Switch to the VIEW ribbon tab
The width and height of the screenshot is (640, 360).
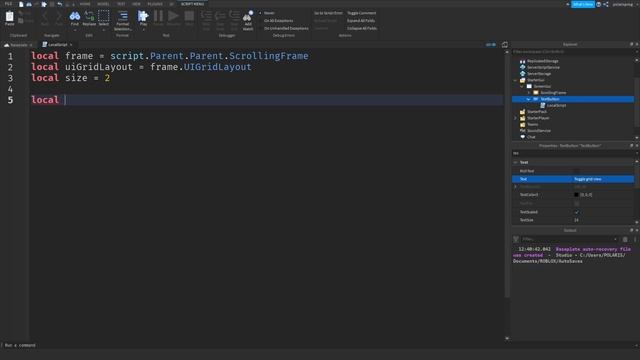pos(136,4)
